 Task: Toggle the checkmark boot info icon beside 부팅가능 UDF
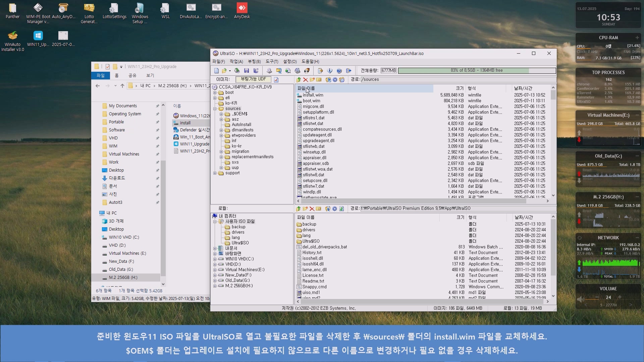coord(276,80)
